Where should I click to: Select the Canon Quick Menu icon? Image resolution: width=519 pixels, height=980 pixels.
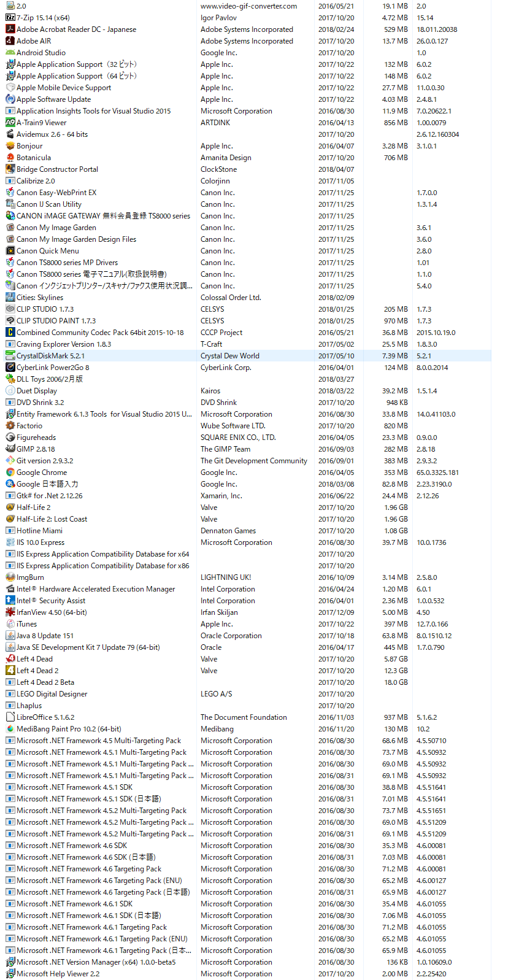10,250
